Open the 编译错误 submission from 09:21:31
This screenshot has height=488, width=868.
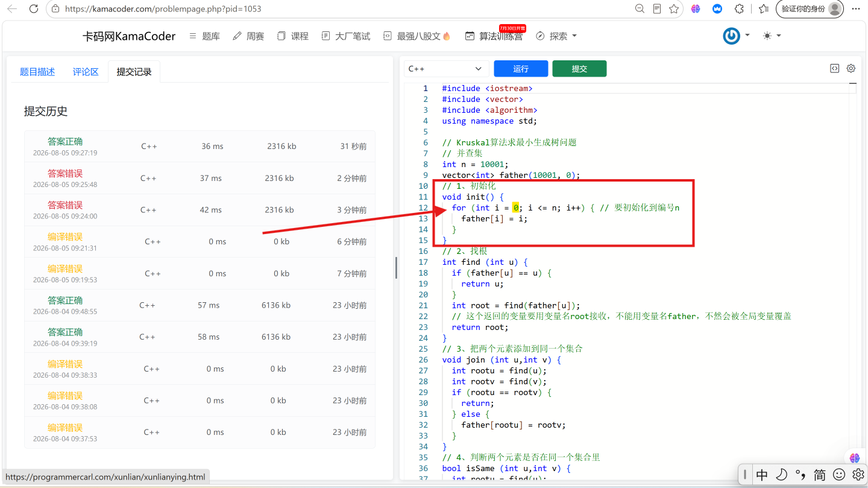200,242
